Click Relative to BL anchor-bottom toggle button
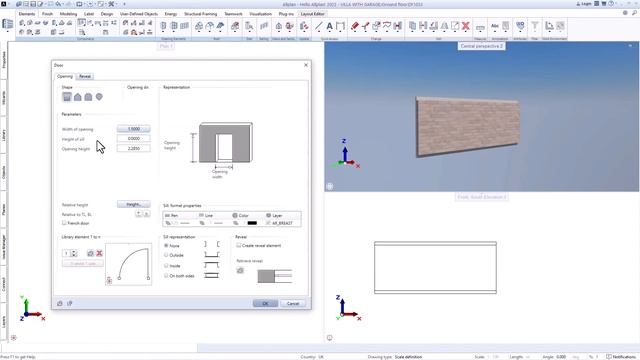Screen dimensions: 640x360 (146, 214)
